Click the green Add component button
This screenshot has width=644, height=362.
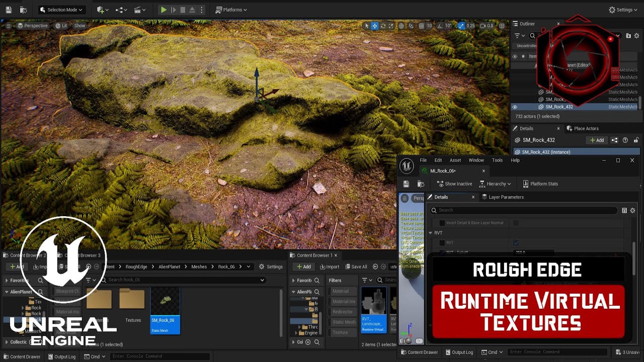click(597, 140)
